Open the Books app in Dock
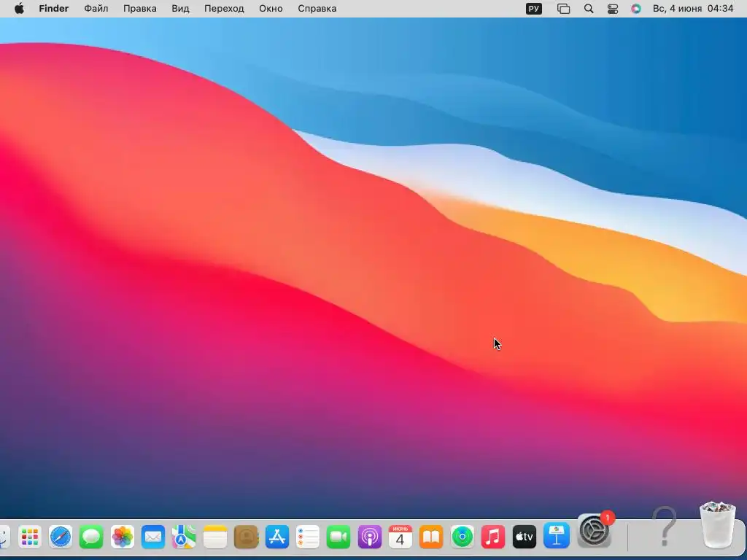 pyautogui.click(x=431, y=537)
